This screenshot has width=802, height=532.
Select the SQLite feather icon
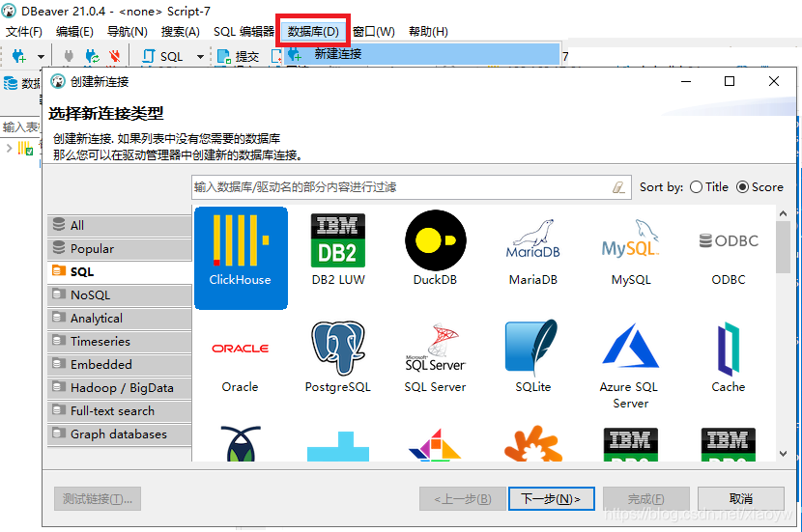pyautogui.click(x=532, y=348)
